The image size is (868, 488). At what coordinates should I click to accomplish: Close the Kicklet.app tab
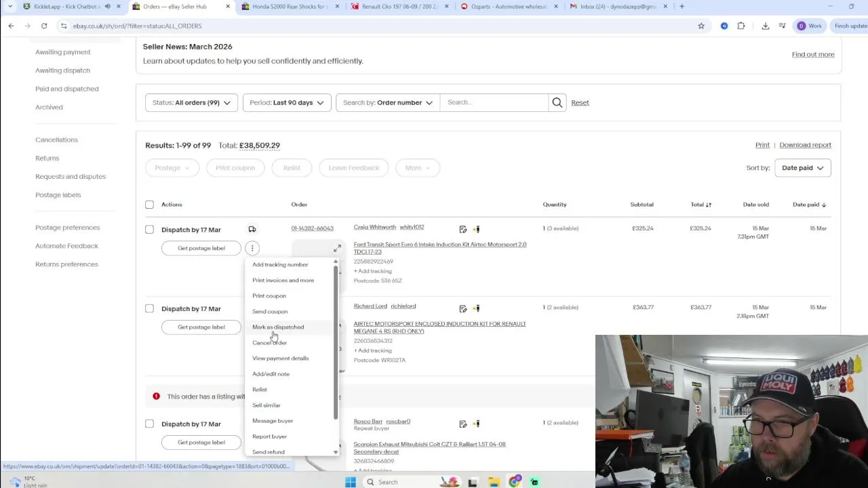pyautogui.click(x=119, y=6)
